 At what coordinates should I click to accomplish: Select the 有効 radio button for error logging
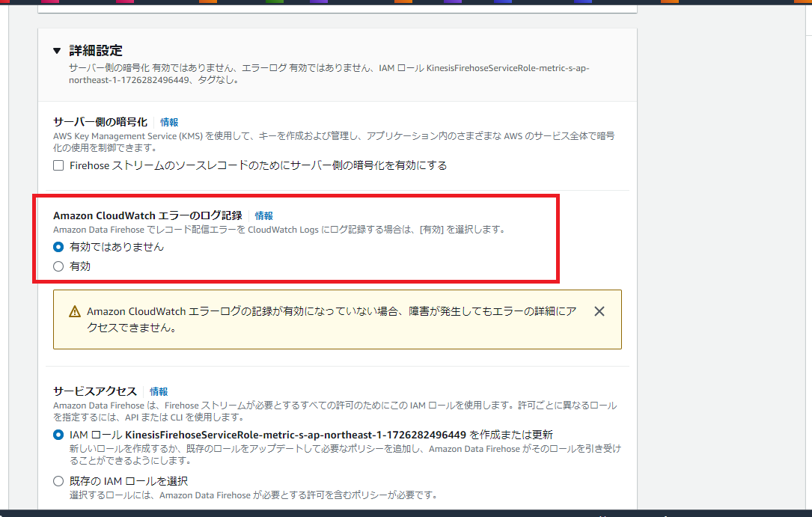pyautogui.click(x=58, y=266)
